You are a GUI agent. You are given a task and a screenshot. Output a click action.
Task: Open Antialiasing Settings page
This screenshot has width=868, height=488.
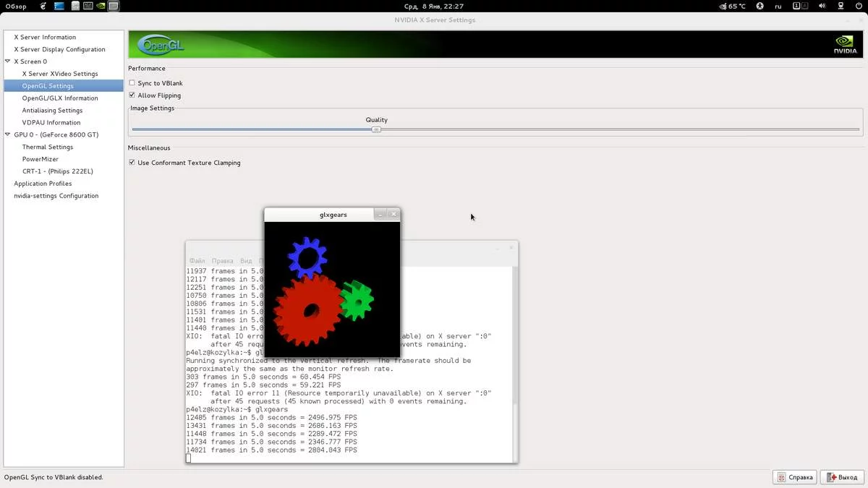point(52,111)
